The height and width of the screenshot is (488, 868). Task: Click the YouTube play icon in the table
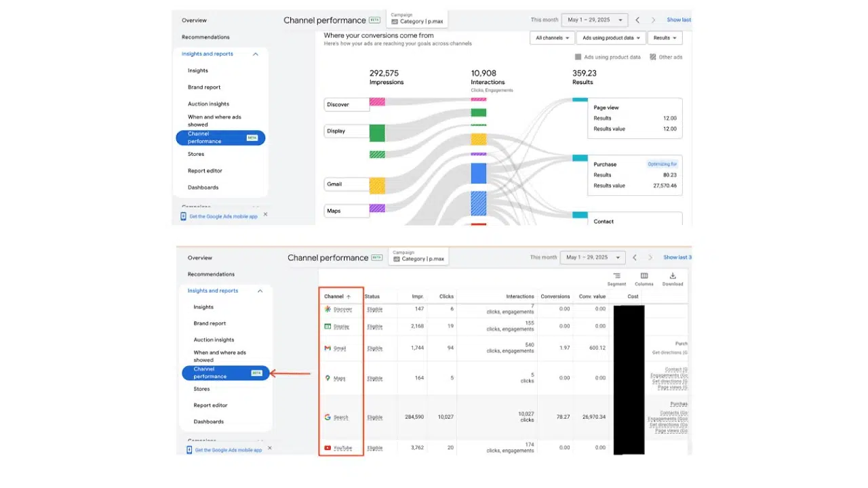328,448
